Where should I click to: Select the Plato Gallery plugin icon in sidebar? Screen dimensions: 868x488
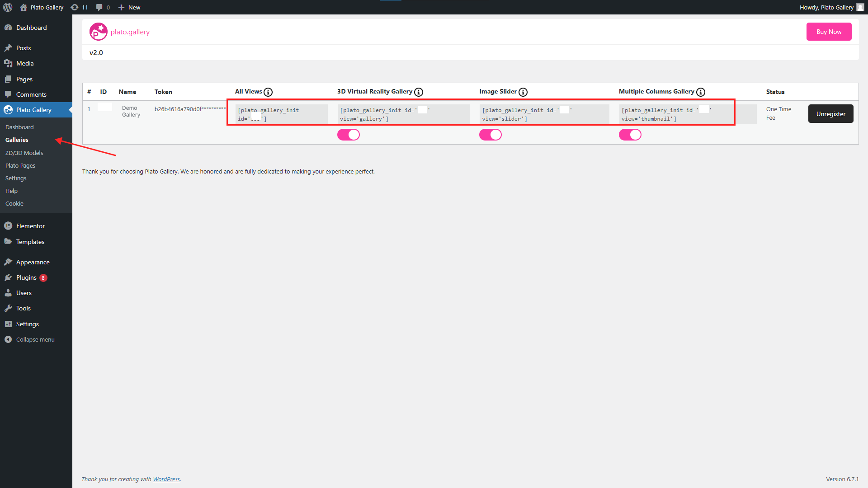click(x=8, y=110)
